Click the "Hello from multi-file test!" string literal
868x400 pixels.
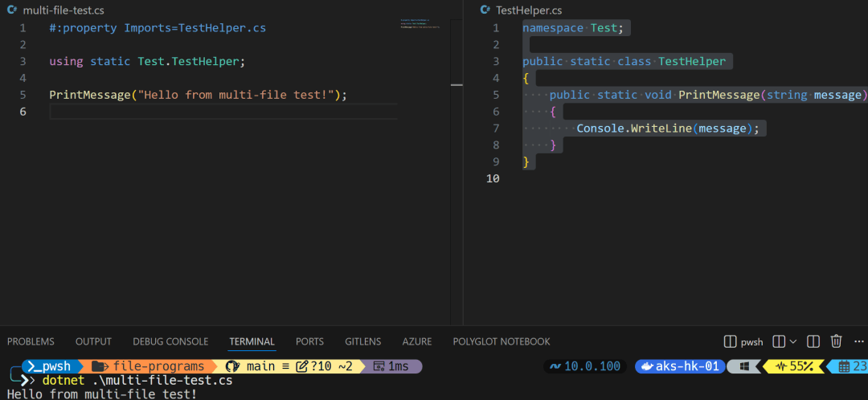click(237, 95)
